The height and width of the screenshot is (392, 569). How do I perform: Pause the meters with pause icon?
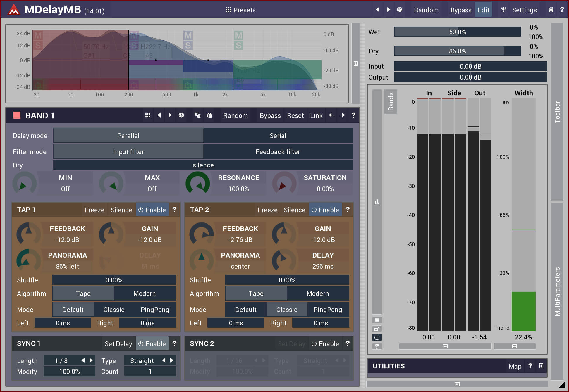click(377, 320)
